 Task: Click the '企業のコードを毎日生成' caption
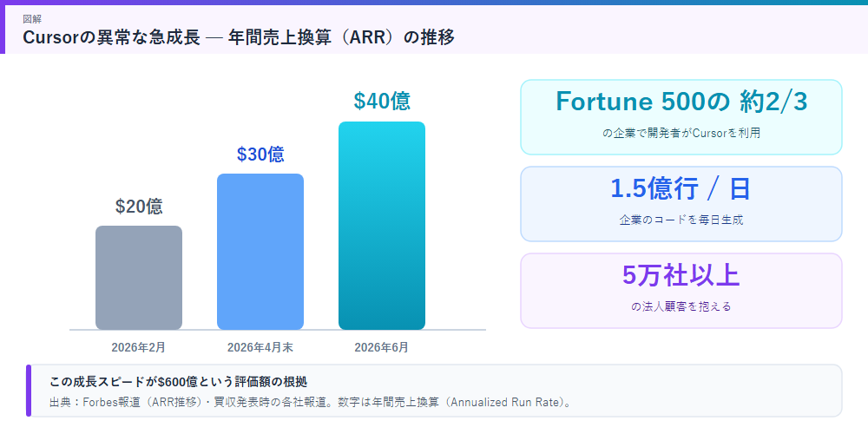[681, 220]
